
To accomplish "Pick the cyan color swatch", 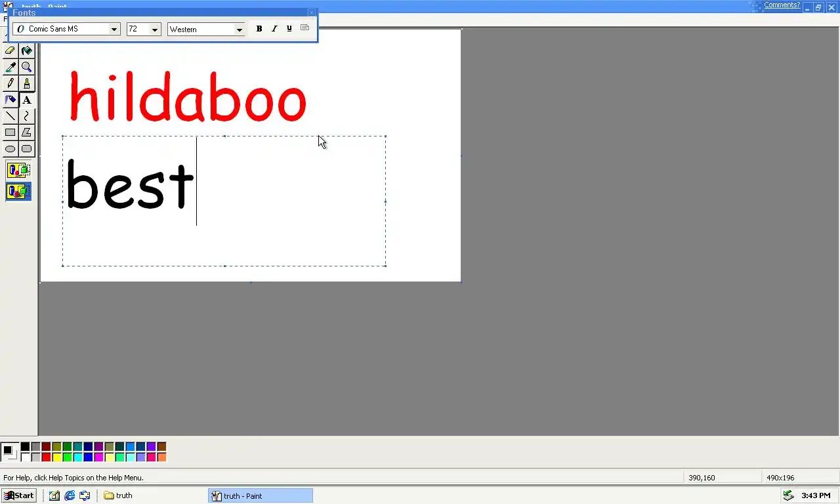I will tap(77, 457).
